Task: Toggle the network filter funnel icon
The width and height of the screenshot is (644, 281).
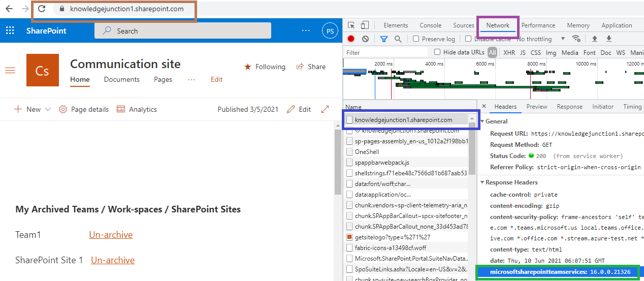Action: [384, 39]
